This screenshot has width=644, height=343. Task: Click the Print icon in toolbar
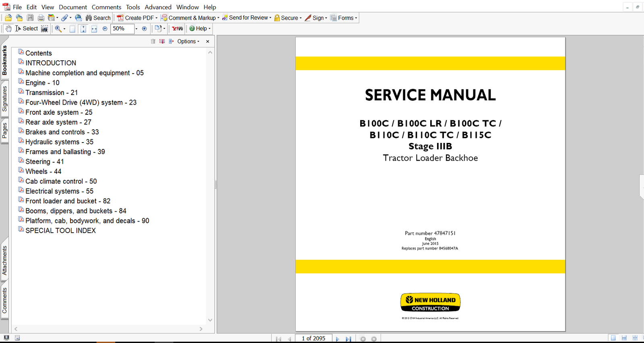(x=41, y=18)
